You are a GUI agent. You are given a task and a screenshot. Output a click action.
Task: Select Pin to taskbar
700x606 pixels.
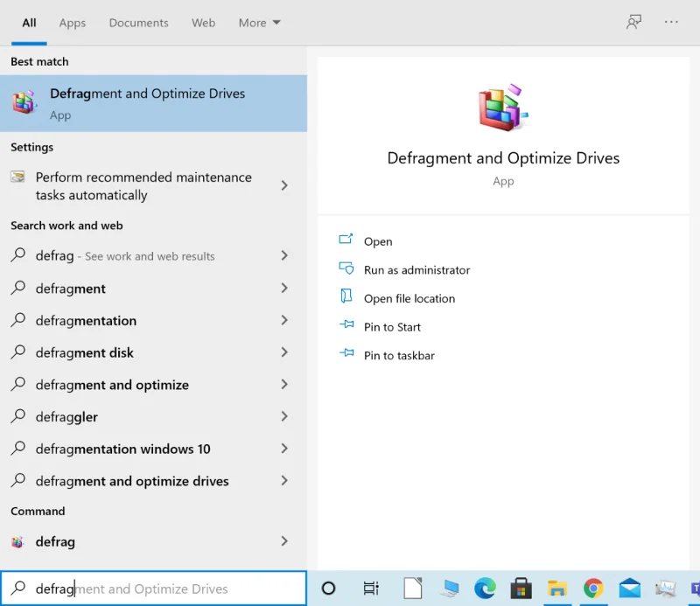click(399, 356)
